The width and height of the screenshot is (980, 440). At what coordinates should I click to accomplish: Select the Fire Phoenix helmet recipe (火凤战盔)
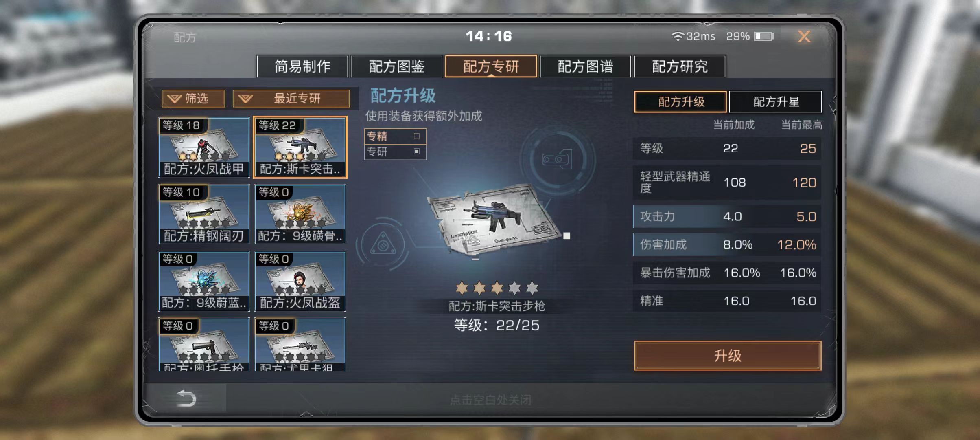[300, 281]
